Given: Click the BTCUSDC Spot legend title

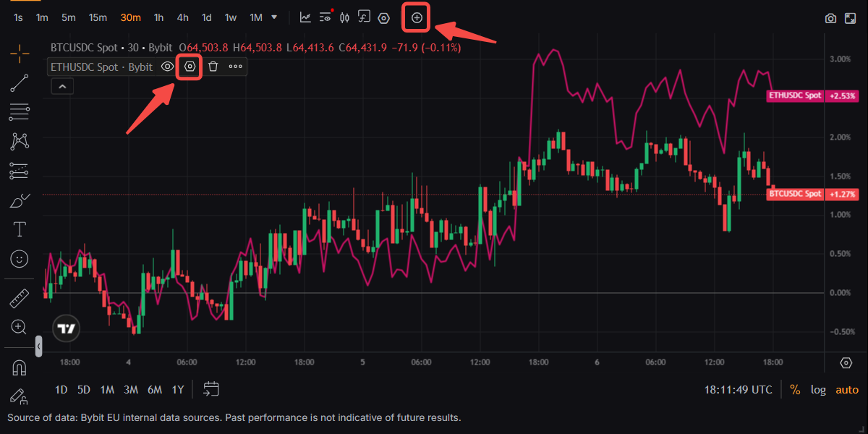Looking at the screenshot, I should tap(84, 48).
